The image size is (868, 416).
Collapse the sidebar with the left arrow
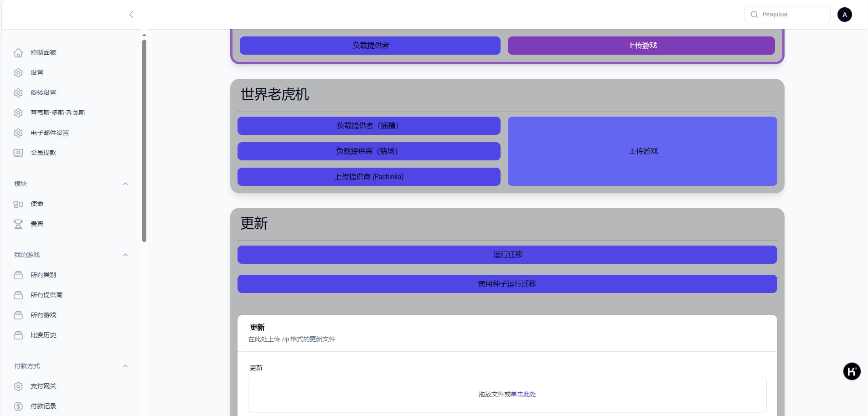pyautogui.click(x=131, y=15)
